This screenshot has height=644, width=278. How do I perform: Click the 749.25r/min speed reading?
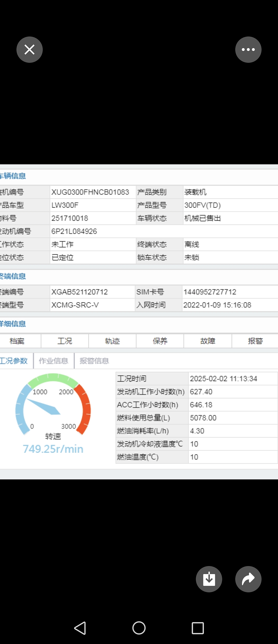(x=53, y=449)
